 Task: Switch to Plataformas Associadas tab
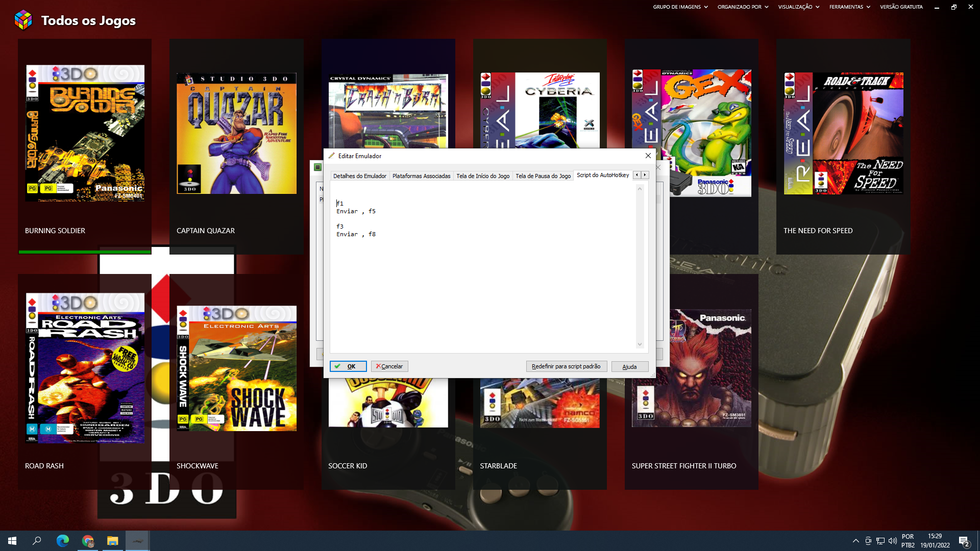pyautogui.click(x=421, y=176)
